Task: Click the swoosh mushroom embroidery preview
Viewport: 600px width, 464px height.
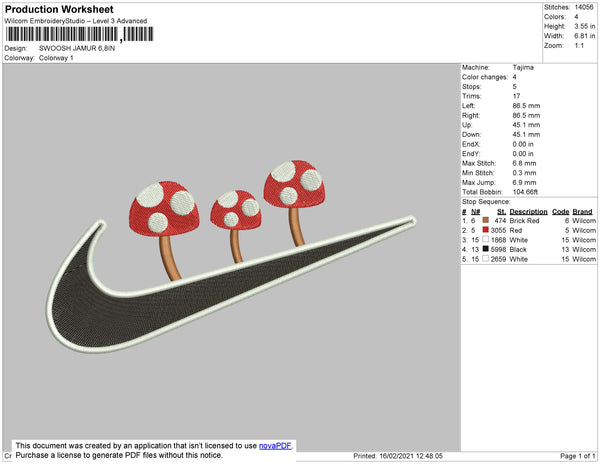Action: click(231, 256)
